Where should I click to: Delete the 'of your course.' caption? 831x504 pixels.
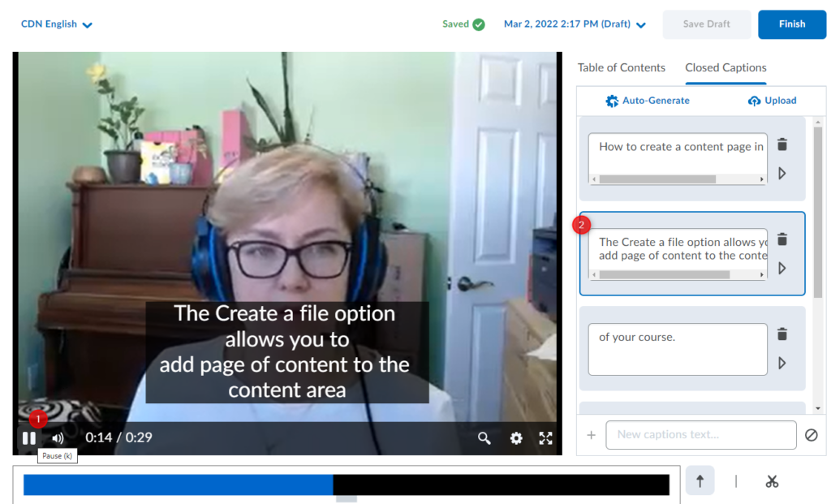pyautogui.click(x=782, y=334)
